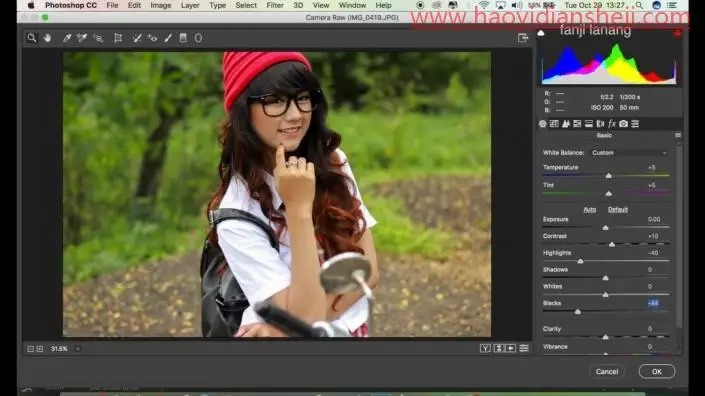Select the Hand tool

pos(48,38)
